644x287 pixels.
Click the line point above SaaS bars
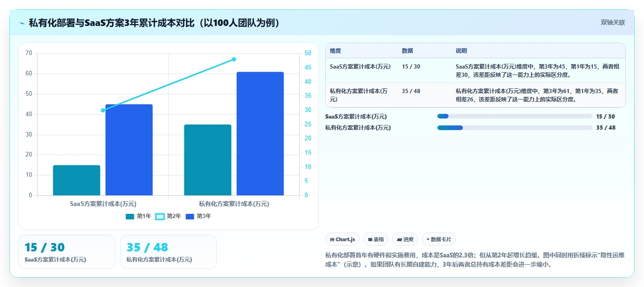tap(103, 110)
